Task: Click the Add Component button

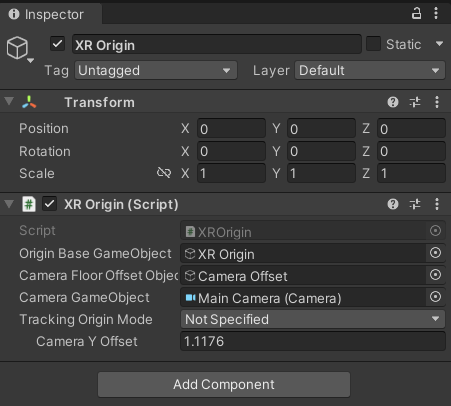Action: [224, 384]
